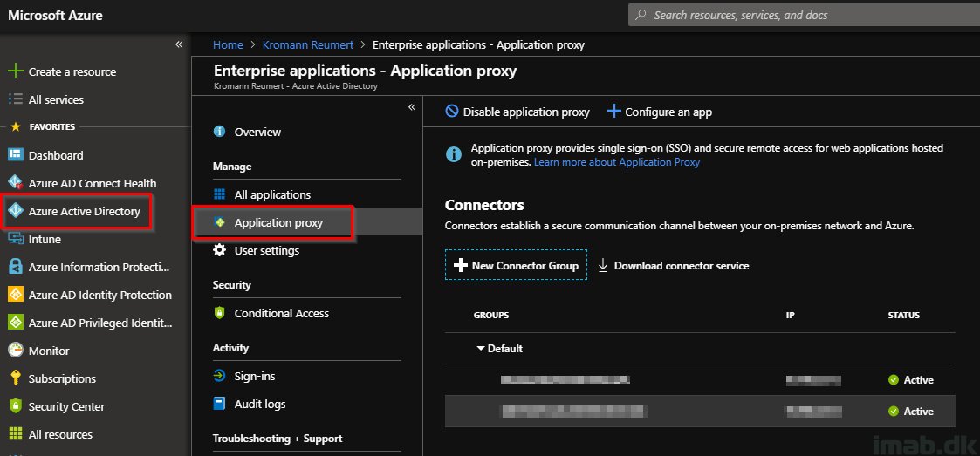
Task: Click green Active check of first connector
Action: 893,380
